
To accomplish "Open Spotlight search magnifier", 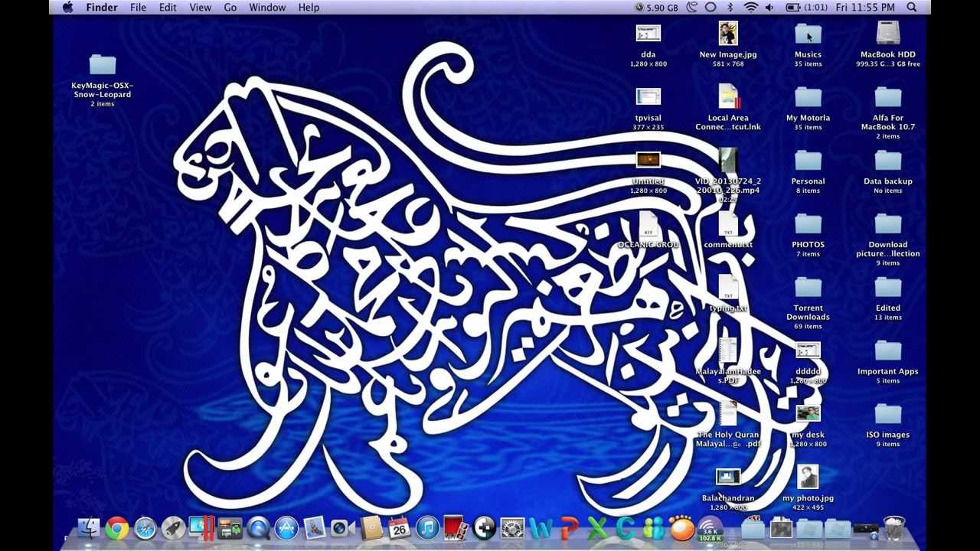I will coord(912,7).
